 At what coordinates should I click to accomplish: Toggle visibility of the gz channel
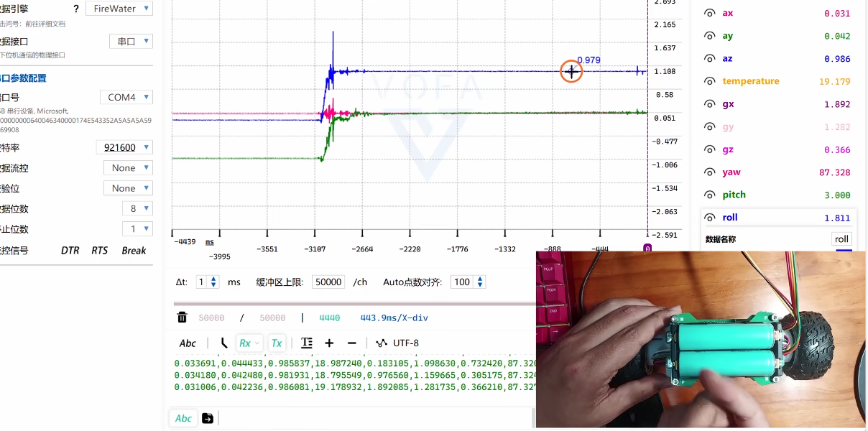click(x=710, y=149)
